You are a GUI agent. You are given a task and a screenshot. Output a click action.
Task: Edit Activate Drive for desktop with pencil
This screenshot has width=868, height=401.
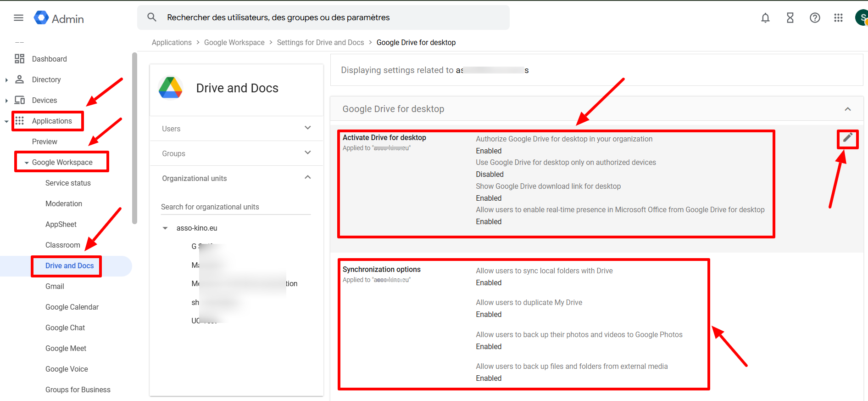pos(848,137)
